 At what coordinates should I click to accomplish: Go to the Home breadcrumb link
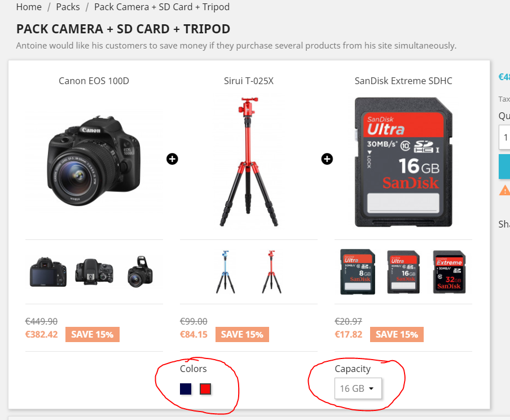click(x=29, y=7)
